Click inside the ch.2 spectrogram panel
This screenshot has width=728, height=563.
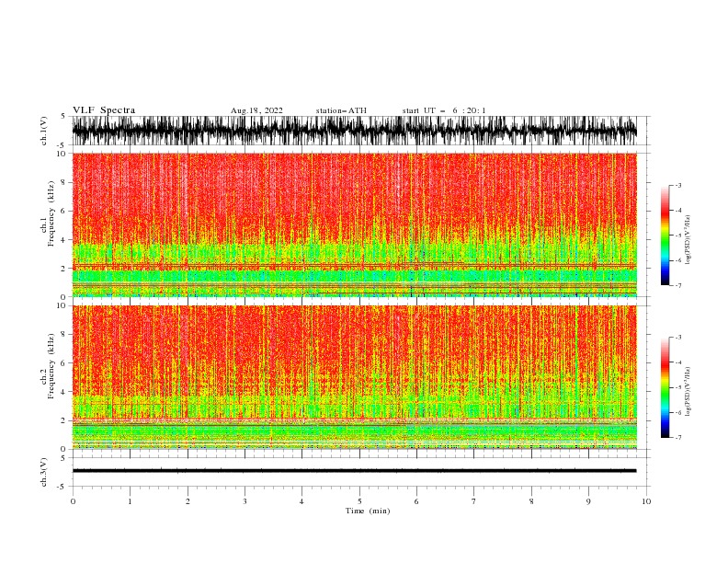pyautogui.click(x=354, y=377)
